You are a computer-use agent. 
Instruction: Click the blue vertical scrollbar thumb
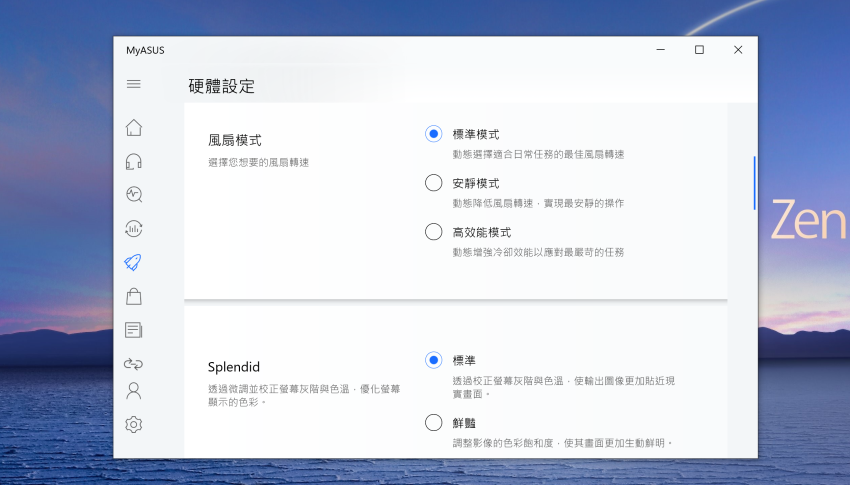(x=754, y=183)
